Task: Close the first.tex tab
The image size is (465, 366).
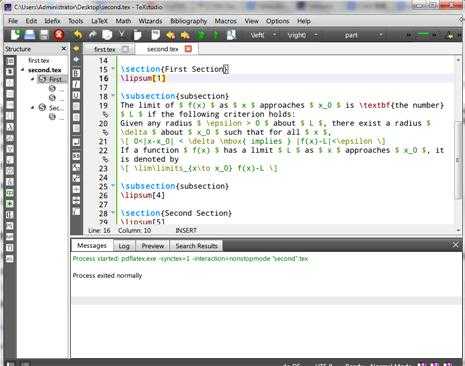Action: 125,49
